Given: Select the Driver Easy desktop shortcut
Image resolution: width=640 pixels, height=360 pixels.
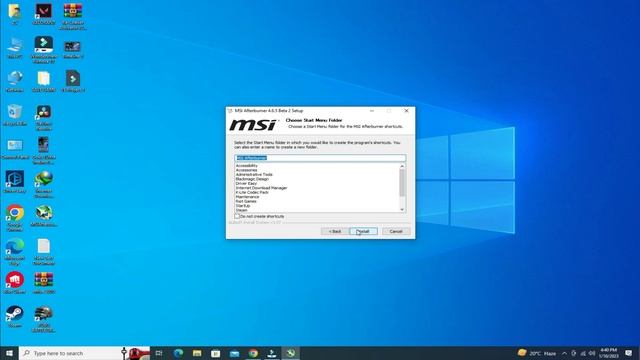Looking at the screenshot, I should [15, 182].
